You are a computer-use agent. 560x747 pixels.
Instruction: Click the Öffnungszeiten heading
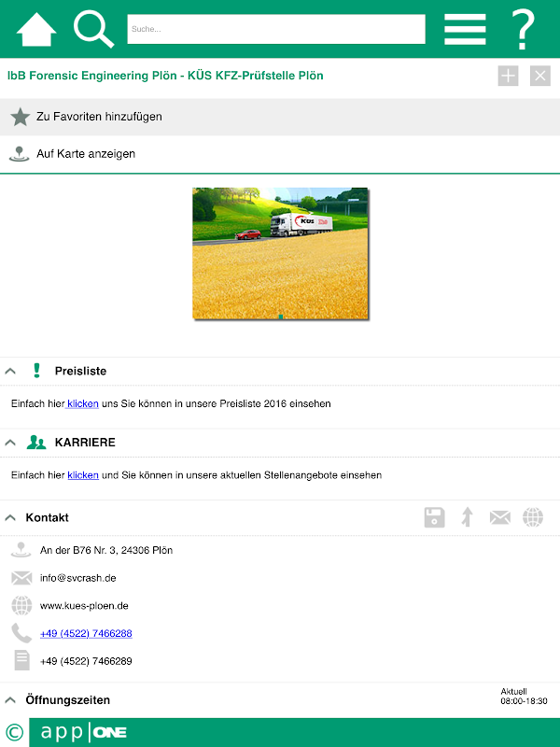[x=67, y=699]
